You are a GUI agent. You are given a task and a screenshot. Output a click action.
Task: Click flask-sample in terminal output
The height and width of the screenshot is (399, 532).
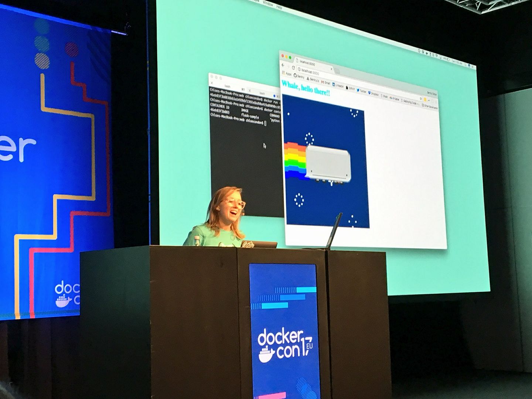(250, 116)
